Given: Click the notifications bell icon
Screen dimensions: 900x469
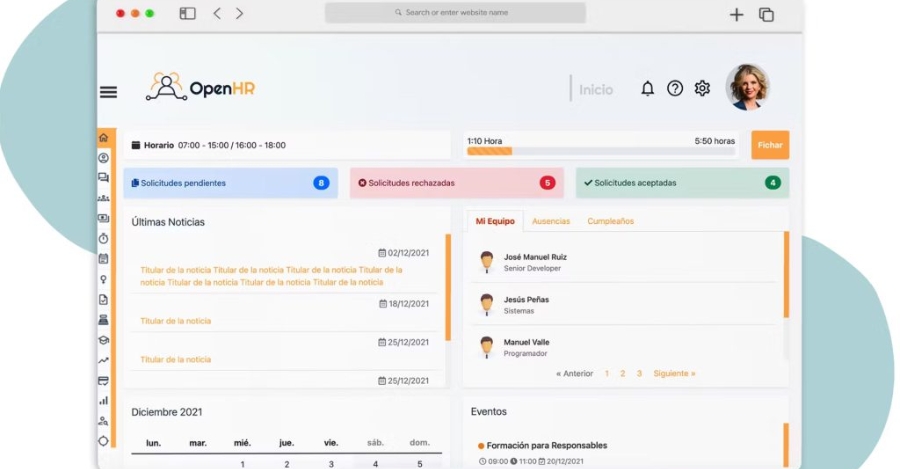Looking at the screenshot, I should [648, 89].
